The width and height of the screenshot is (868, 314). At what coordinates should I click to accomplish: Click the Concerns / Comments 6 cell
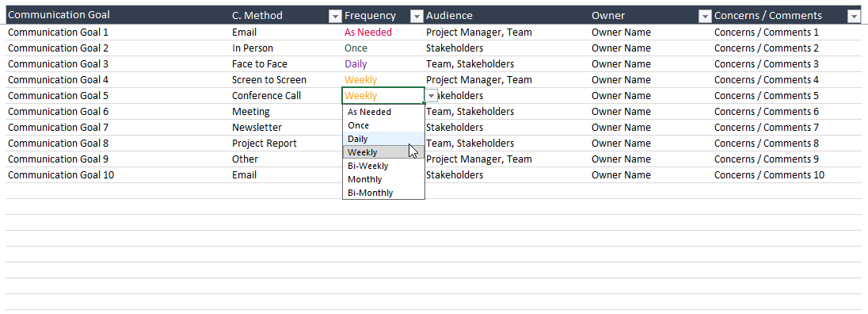point(786,112)
